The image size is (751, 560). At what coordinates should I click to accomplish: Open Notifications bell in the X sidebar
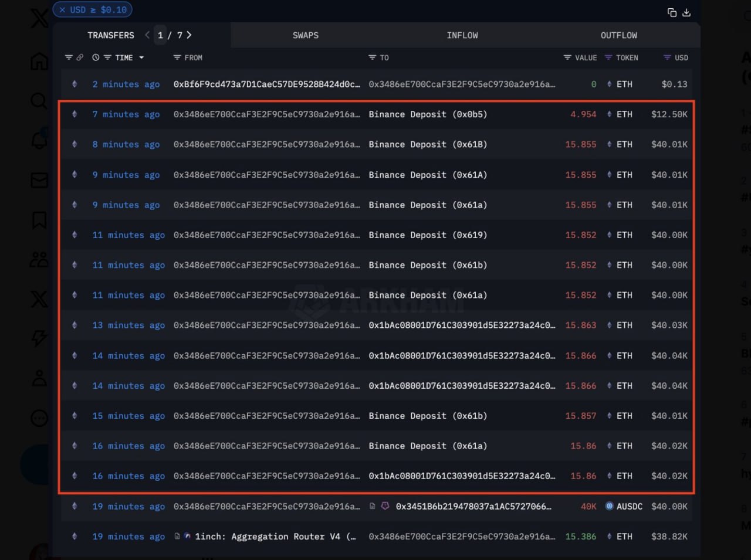(x=39, y=140)
